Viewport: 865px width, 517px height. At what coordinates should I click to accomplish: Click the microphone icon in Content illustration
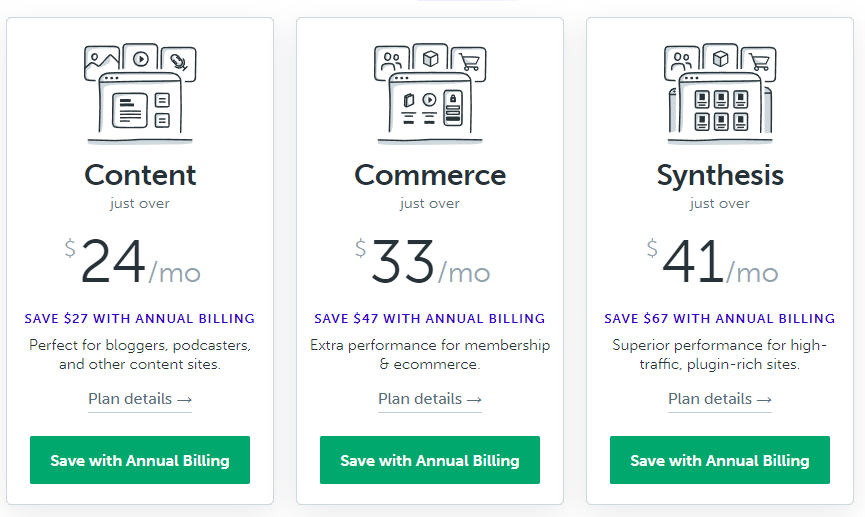point(179,62)
